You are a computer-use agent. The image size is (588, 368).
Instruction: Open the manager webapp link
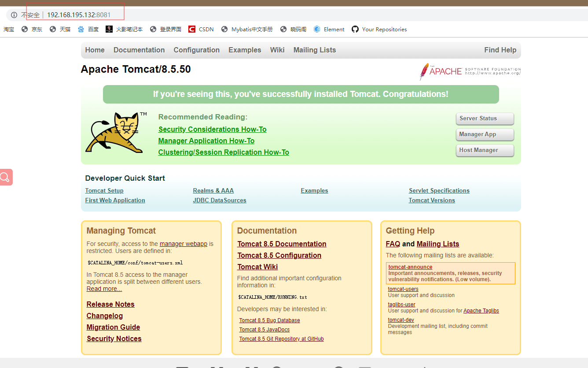[184, 244]
